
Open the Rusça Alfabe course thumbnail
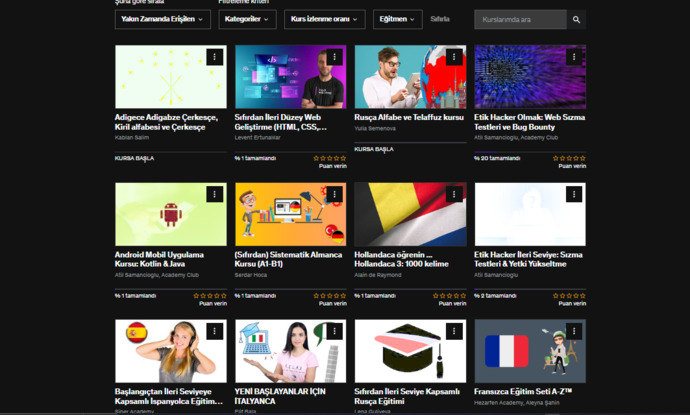click(x=410, y=77)
